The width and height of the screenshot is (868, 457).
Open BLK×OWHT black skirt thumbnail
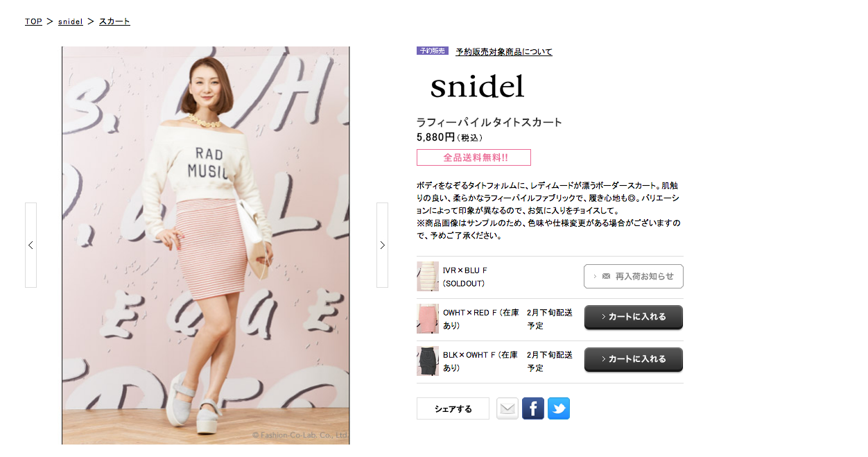tap(428, 361)
